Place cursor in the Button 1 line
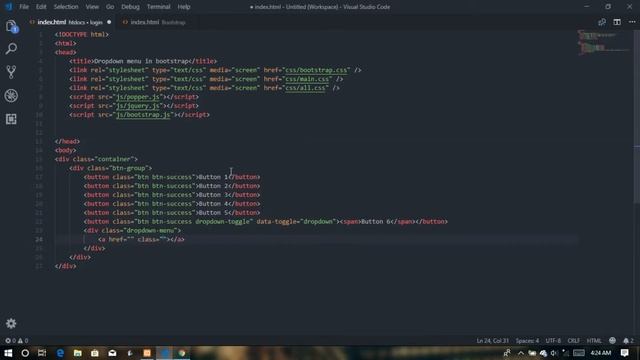 coord(172,177)
